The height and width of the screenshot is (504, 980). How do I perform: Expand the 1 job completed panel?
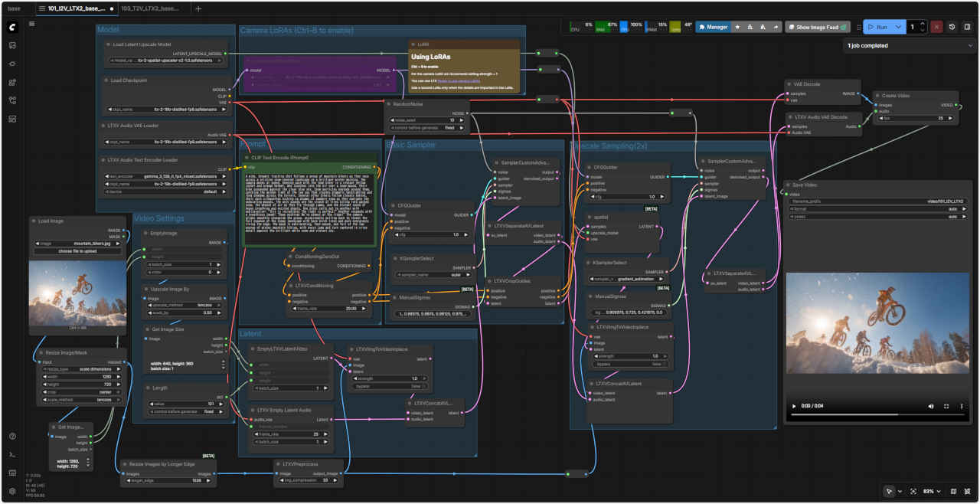click(970, 46)
